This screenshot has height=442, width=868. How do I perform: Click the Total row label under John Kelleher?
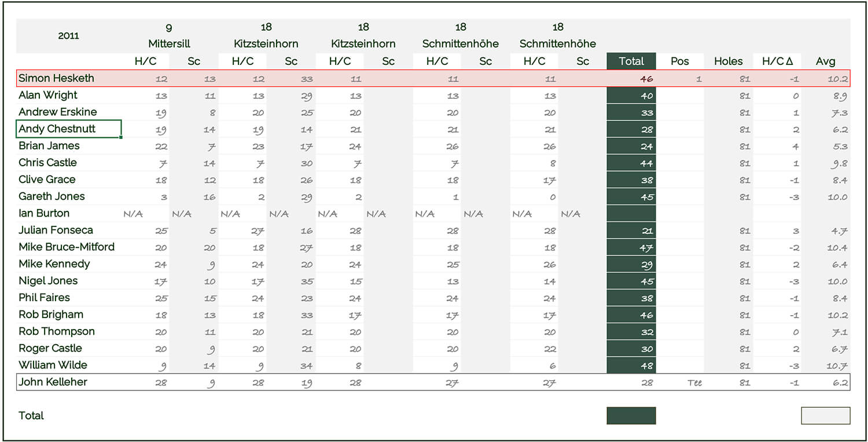(31, 415)
